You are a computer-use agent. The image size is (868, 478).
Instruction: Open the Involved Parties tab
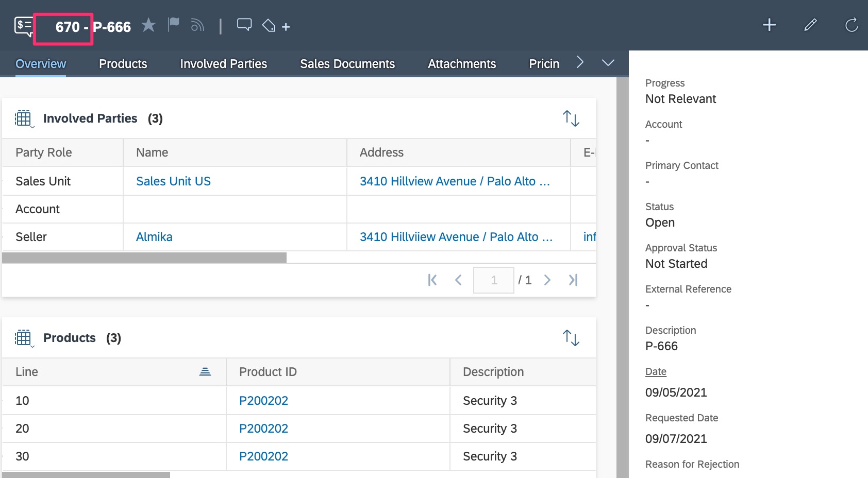(224, 64)
